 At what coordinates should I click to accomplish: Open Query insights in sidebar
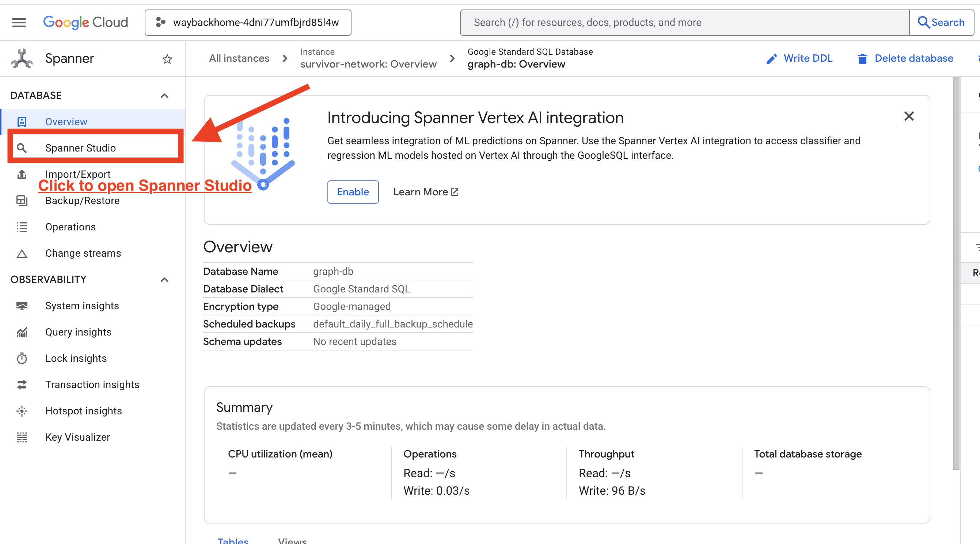point(78,332)
